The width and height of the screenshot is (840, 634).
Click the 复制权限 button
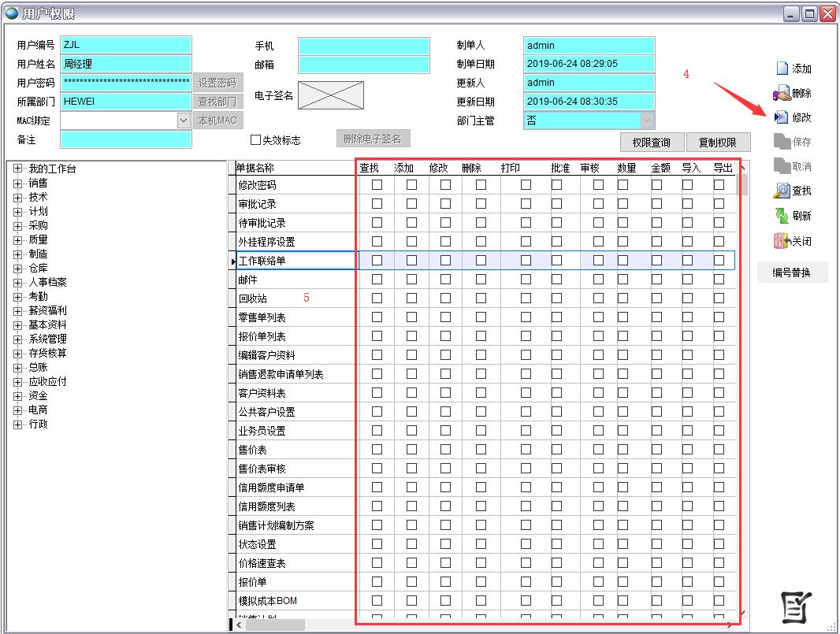[717, 143]
